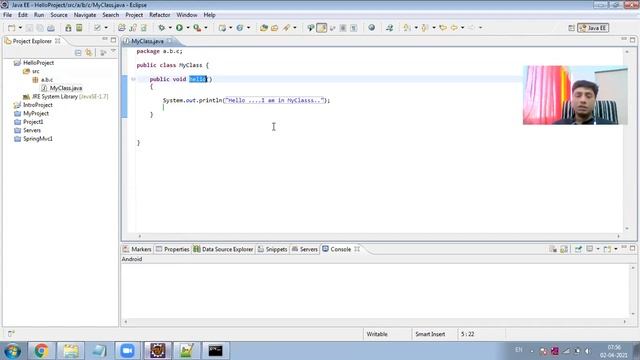
Task: Click the editor horizontal scrollbar
Action: pos(379,236)
